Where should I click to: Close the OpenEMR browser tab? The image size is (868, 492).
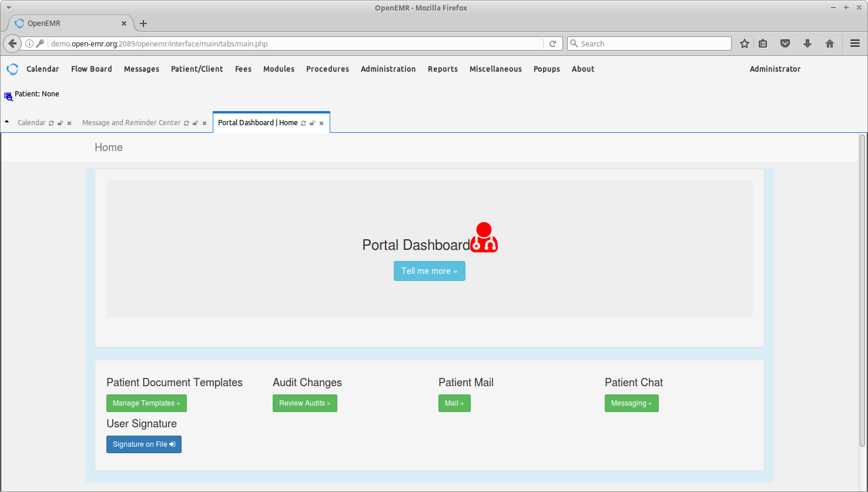tap(124, 24)
